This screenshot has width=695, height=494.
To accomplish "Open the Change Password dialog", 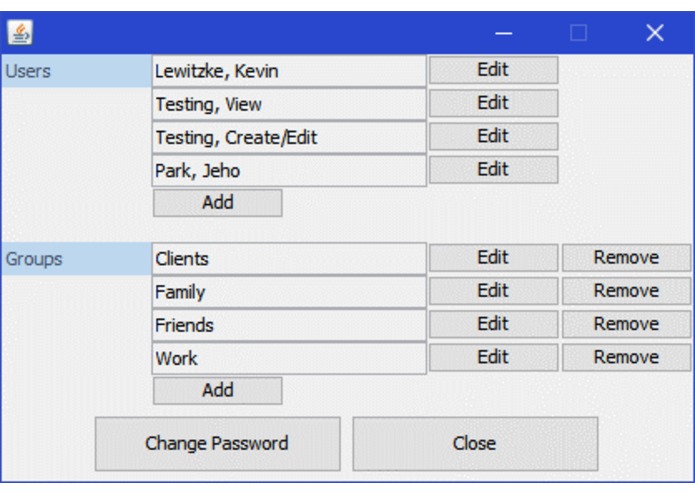I will pyautogui.click(x=218, y=443).
